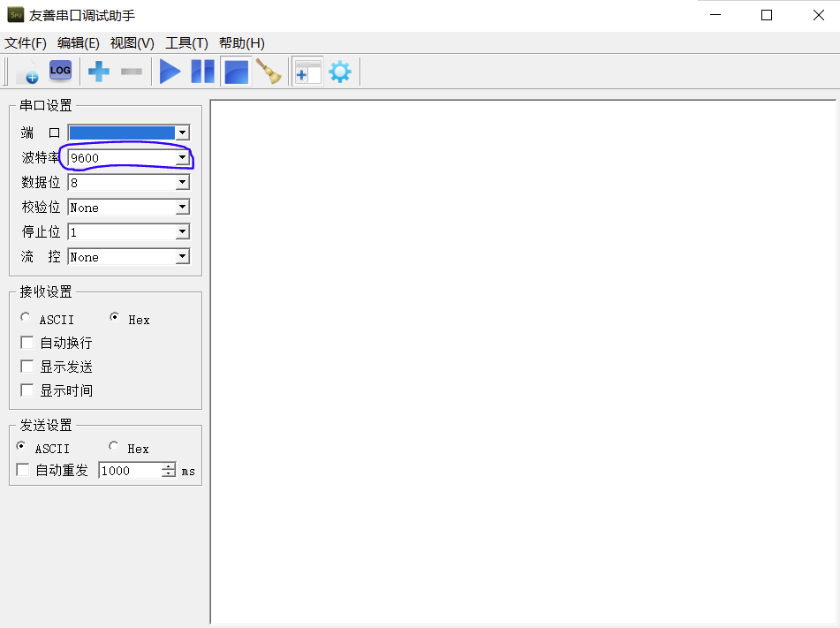
Task: Click inside the large white receive area
Action: click(x=524, y=362)
